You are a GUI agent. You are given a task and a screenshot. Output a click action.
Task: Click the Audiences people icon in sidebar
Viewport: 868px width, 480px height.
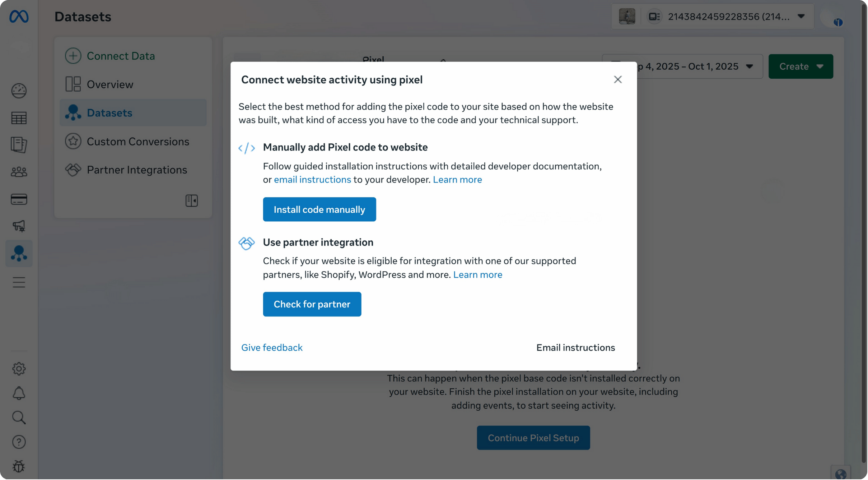click(x=19, y=172)
